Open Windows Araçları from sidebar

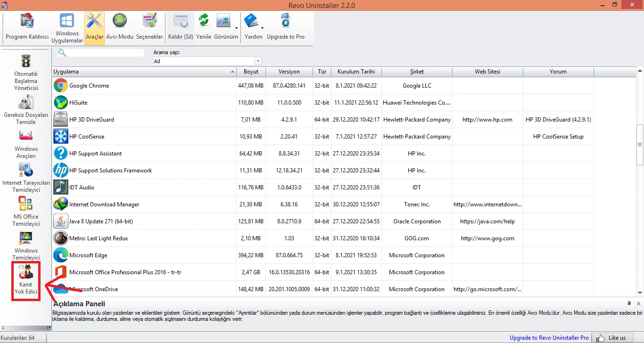click(x=26, y=144)
